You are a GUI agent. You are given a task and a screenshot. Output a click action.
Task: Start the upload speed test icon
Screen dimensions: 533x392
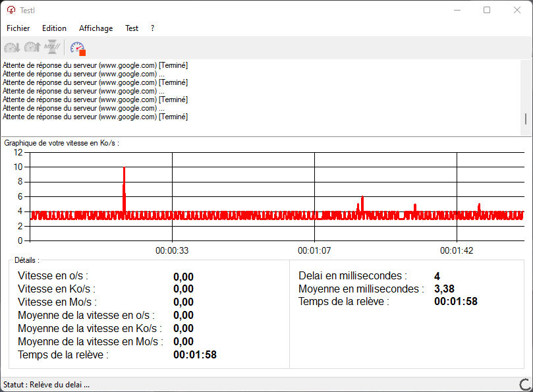click(32, 47)
